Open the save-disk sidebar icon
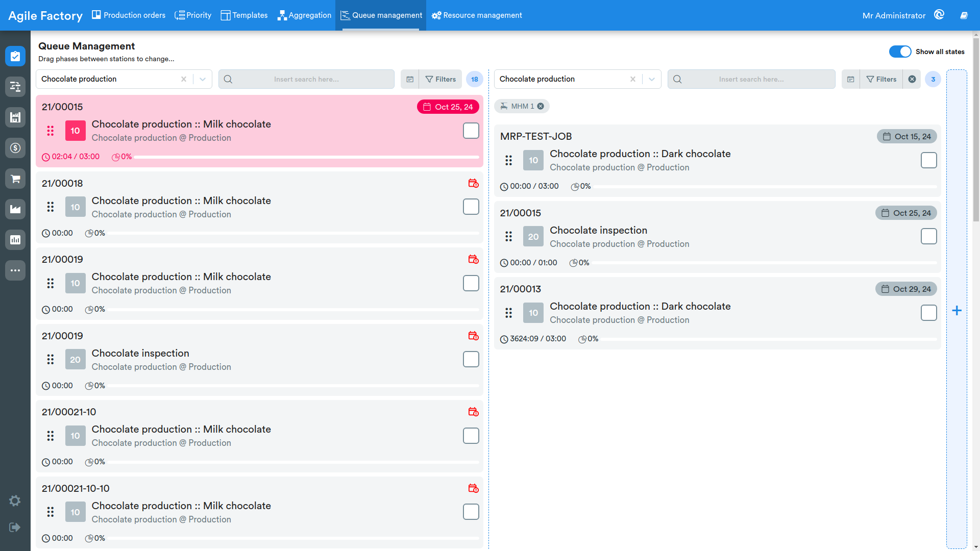This screenshot has width=980, height=551. click(x=15, y=117)
